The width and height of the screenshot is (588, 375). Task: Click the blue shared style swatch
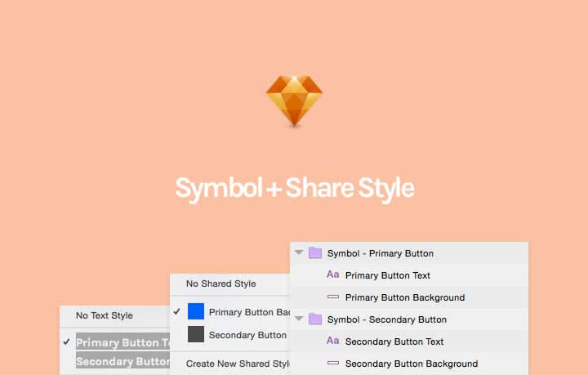pyautogui.click(x=196, y=311)
